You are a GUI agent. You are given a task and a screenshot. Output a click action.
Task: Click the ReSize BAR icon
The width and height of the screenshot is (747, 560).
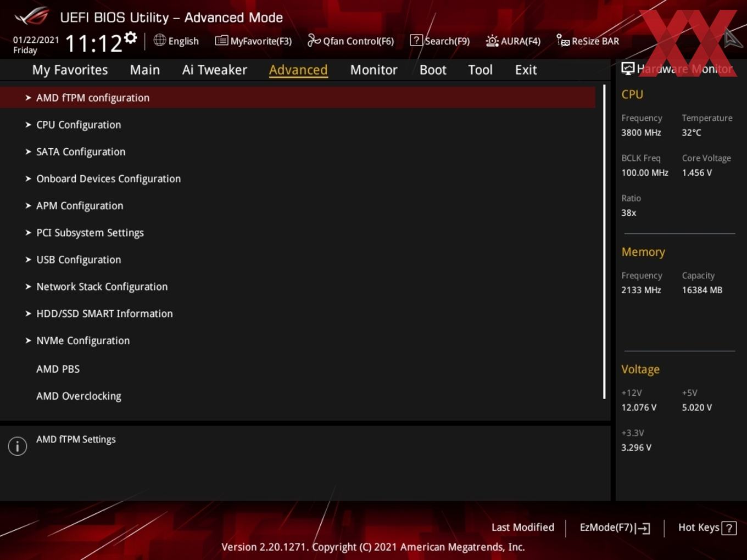563,40
